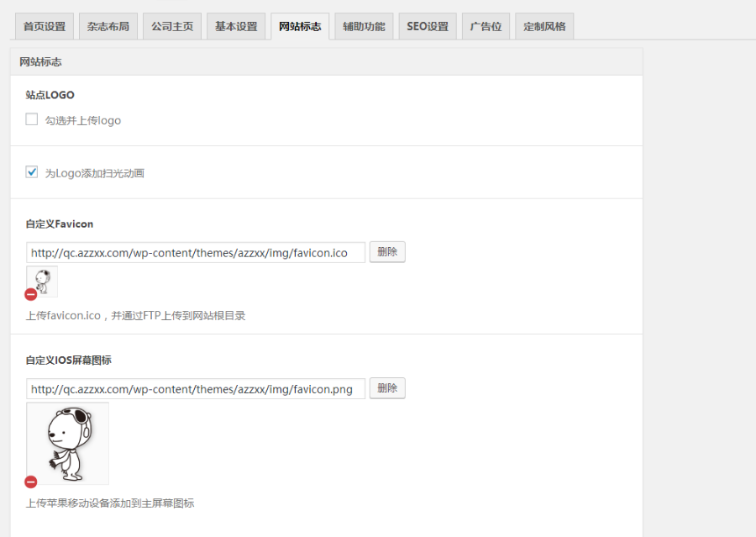Open the 广告位 tab
This screenshot has height=537, width=756.
(486, 27)
